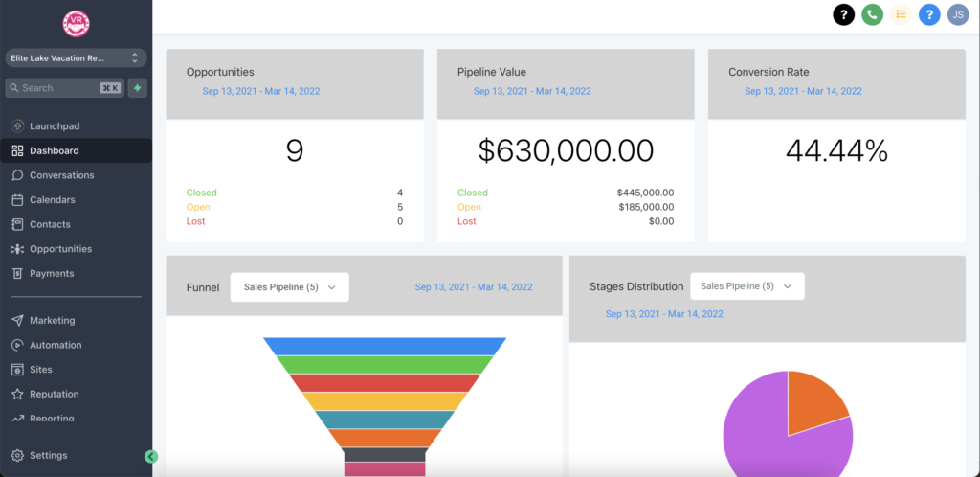Click the Dashboard grid icon
This screenshot has height=477, width=980.
(x=17, y=150)
